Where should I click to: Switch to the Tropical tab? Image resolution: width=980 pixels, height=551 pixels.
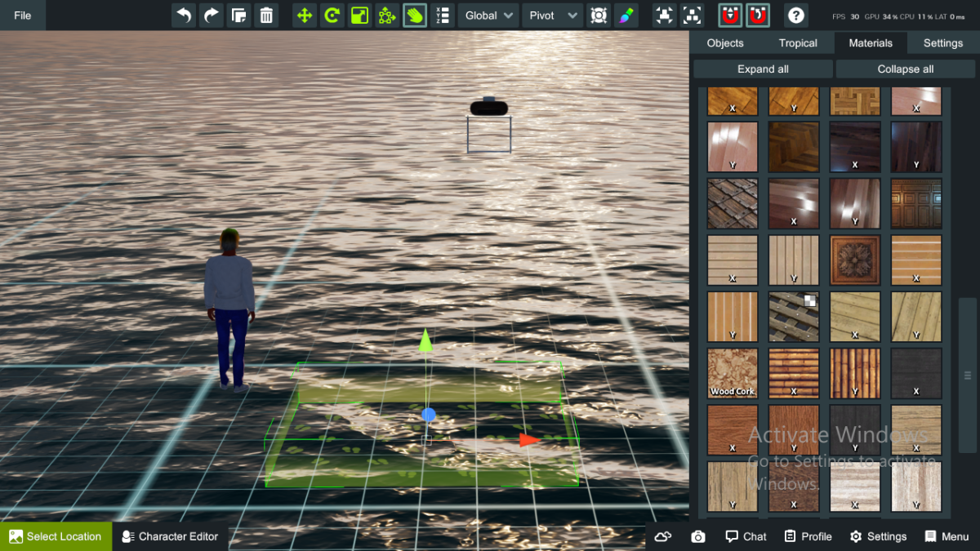(x=798, y=43)
